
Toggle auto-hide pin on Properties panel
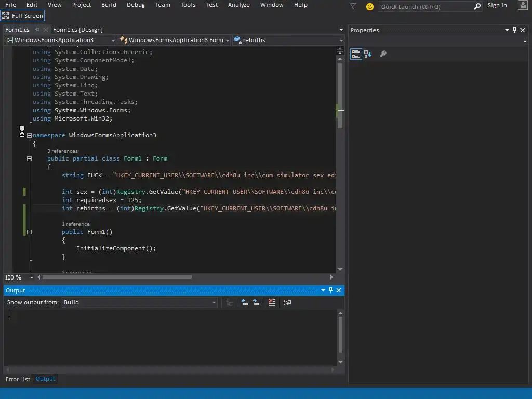(x=515, y=30)
